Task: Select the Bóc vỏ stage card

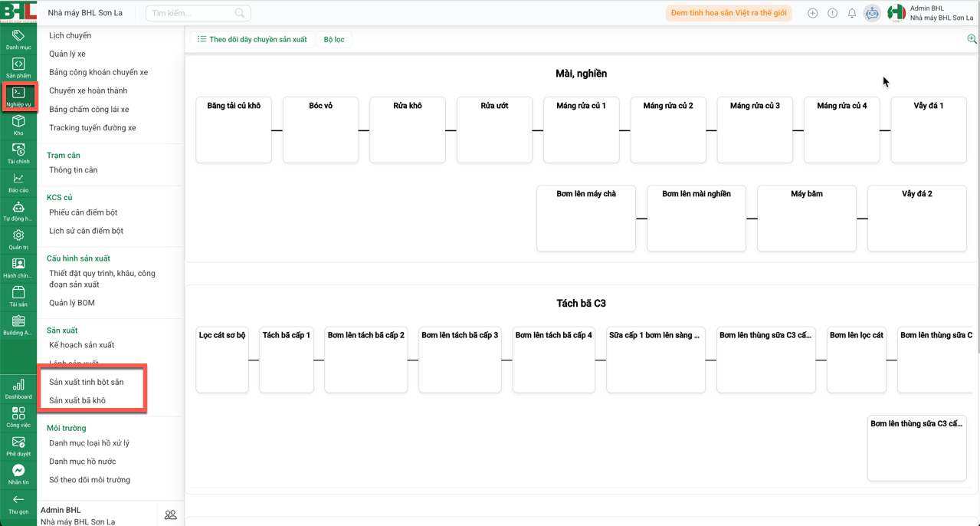Action: point(320,130)
